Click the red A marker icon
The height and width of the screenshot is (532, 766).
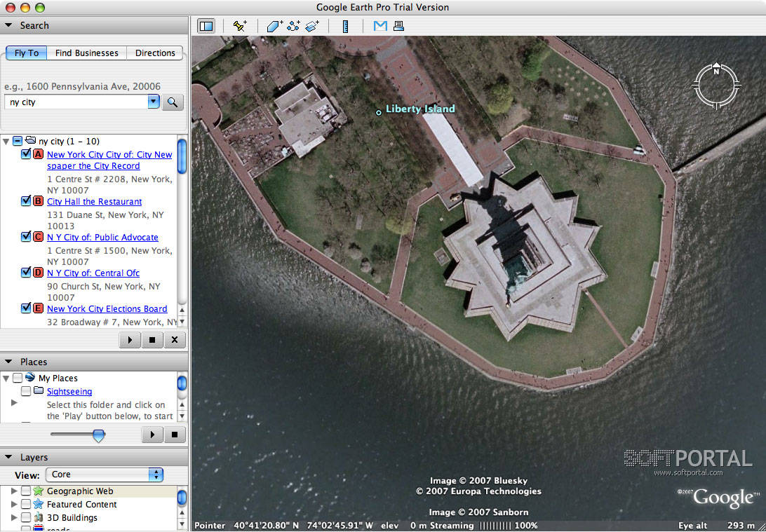tap(38, 154)
